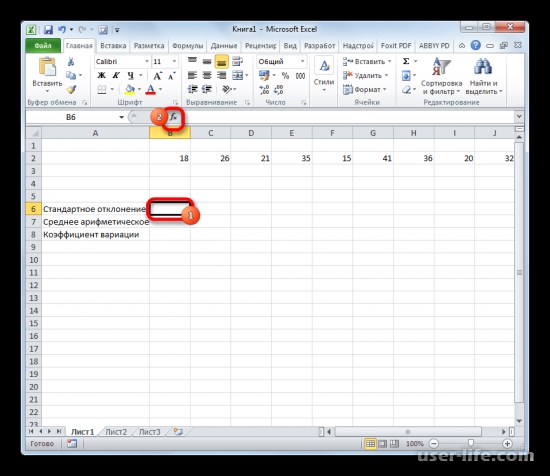The height and width of the screenshot is (476, 550).
Task: Click the macro record icon in status bar
Action: click(72, 444)
